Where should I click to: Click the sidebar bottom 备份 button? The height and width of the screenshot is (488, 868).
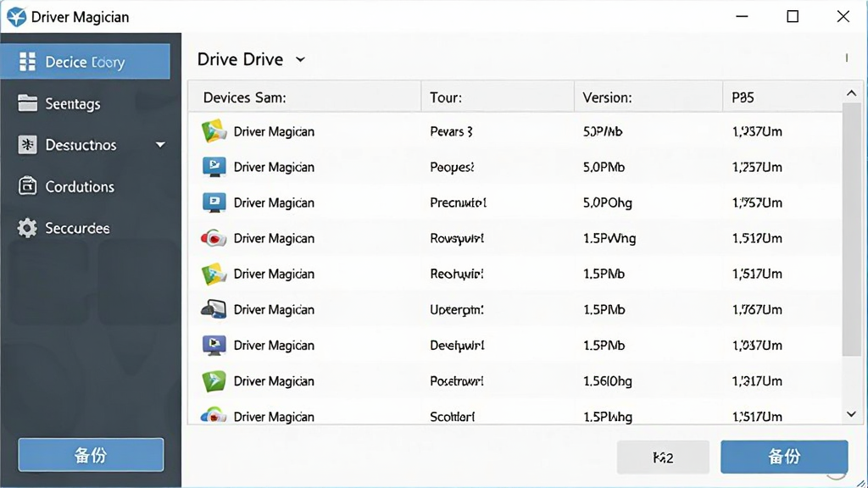(x=91, y=455)
